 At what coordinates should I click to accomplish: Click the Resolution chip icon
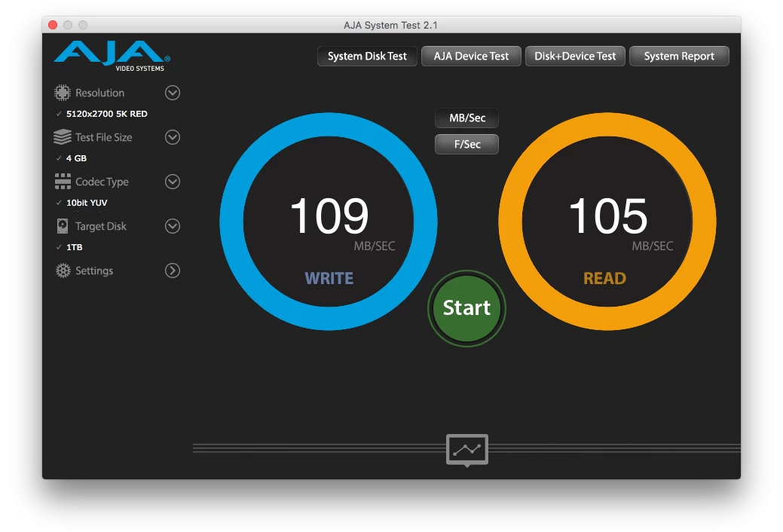[63, 93]
